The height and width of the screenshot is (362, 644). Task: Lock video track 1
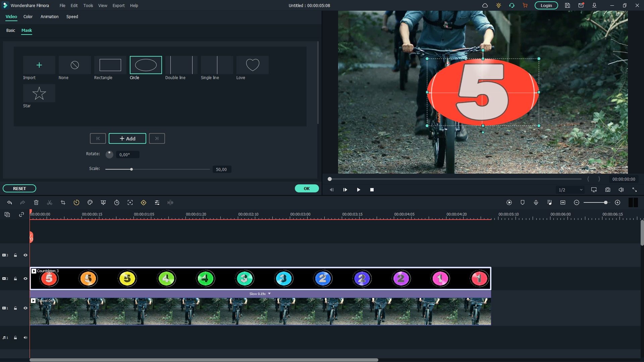tap(15, 308)
